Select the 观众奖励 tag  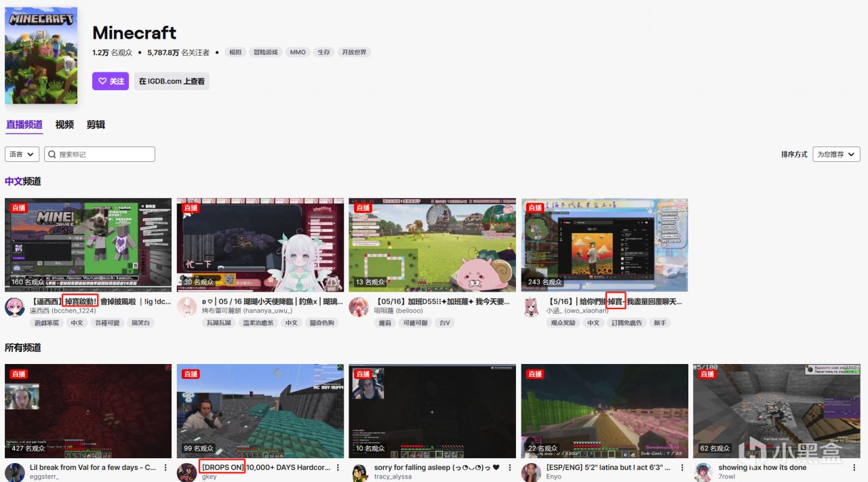[x=564, y=323]
